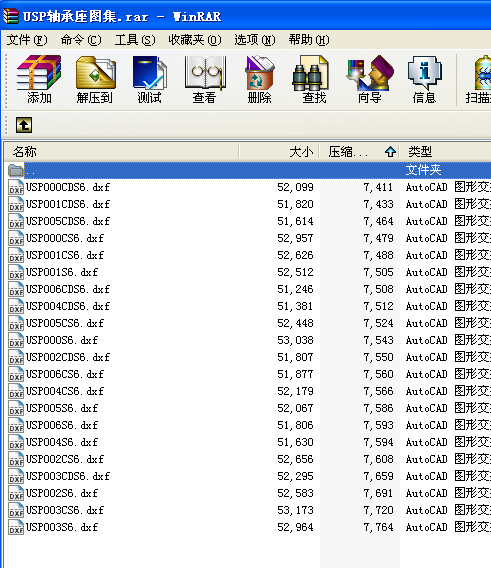
Task: Click the DXF icon of USP001S6.dxf
Action: (x=16, y=272)
